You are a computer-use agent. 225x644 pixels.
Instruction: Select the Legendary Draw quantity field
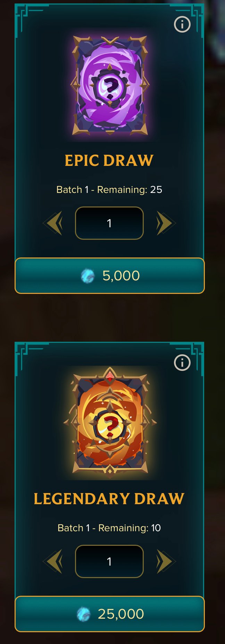[109, 561]
